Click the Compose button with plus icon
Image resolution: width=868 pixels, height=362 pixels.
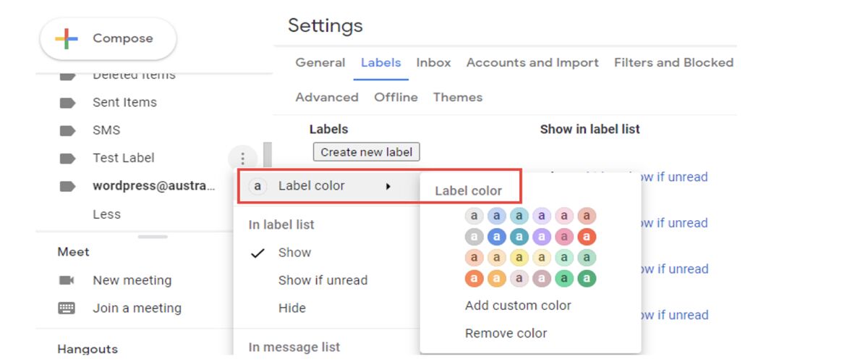click(109, 39)
